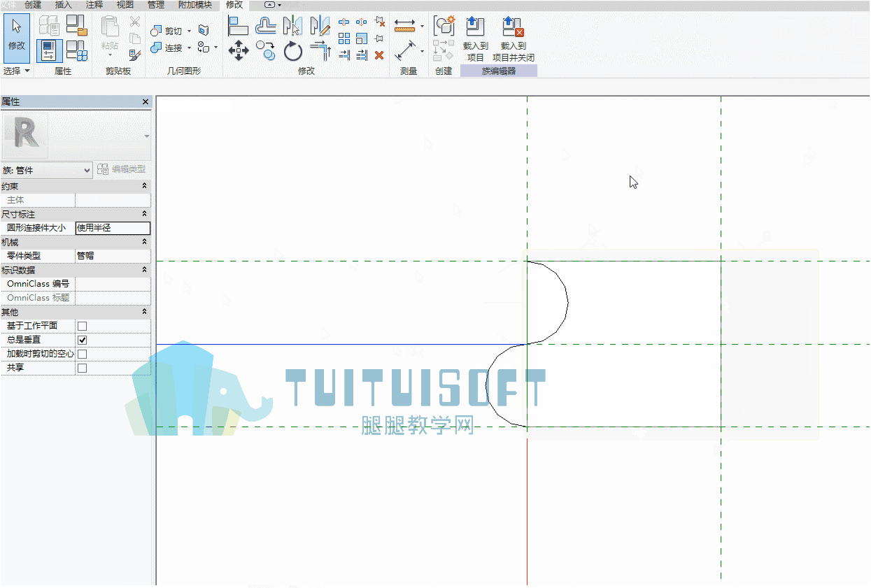
Task: Click the 圆形连接件大小 value field
Action: [x=113, y=228]
